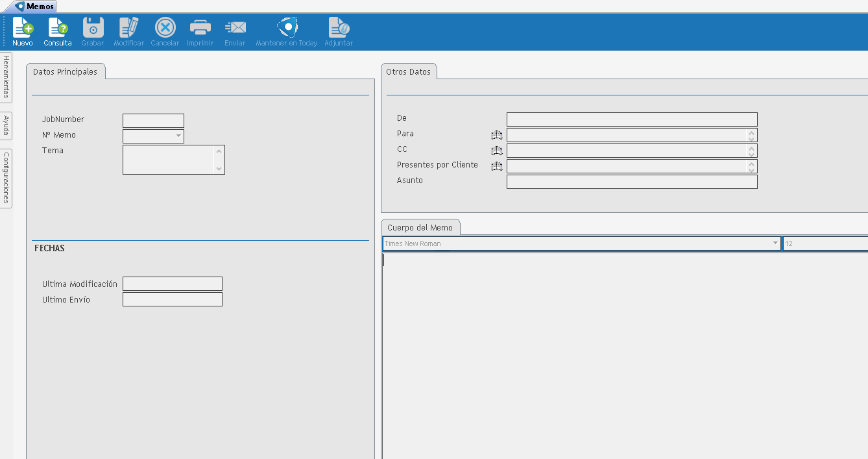Click the Adjuntar attachment icon

(339, 29)
